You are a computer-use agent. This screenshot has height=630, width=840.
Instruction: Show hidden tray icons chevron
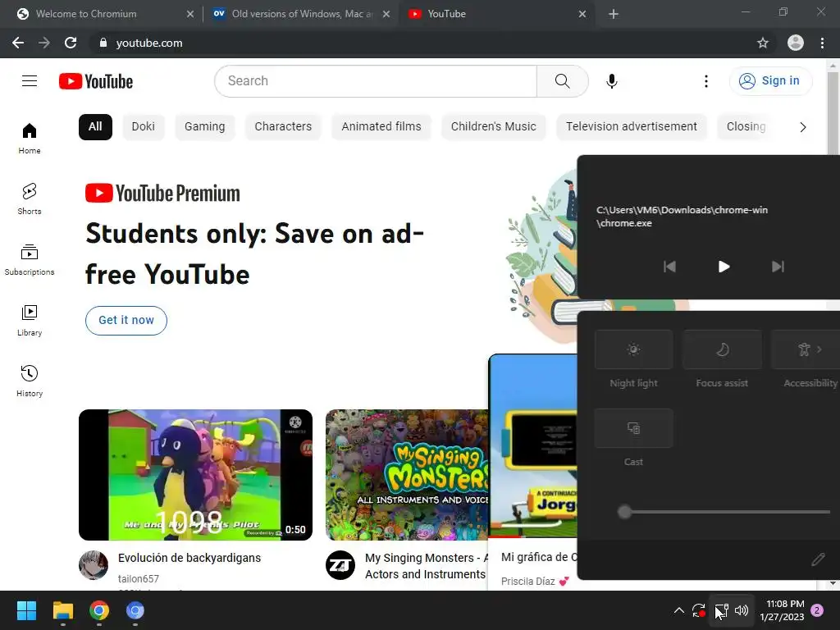tap(678, 610)
